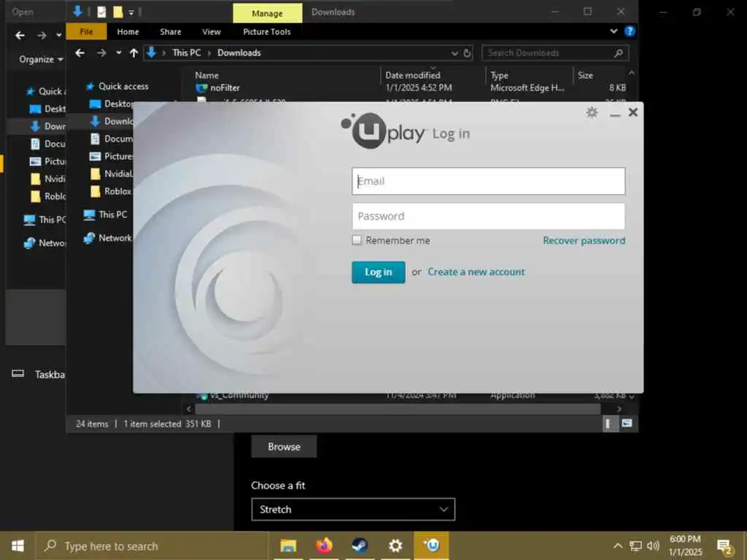Open Settings gear on the taskbar
The image size is (747, 560).
tap(395, 545)
